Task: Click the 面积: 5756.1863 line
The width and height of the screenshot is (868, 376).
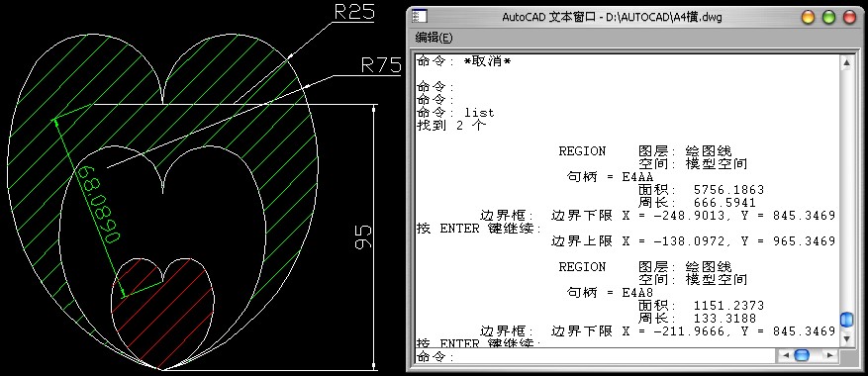Action: [x=701, y=190]
